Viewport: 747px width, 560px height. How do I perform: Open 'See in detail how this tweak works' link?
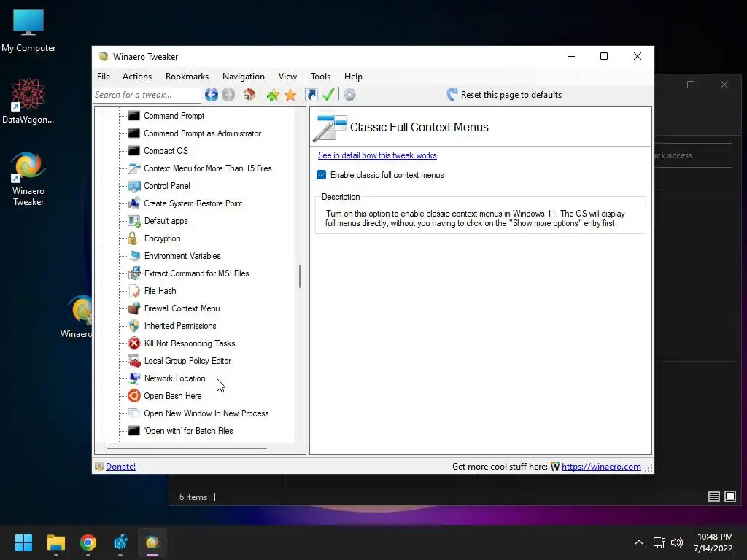point(377,155)
